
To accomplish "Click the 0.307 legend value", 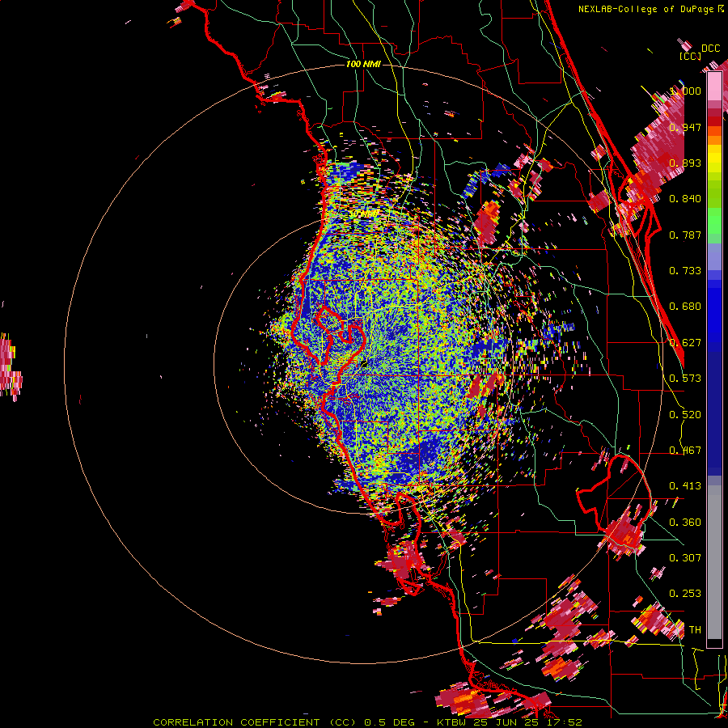I will pos(685,558).
